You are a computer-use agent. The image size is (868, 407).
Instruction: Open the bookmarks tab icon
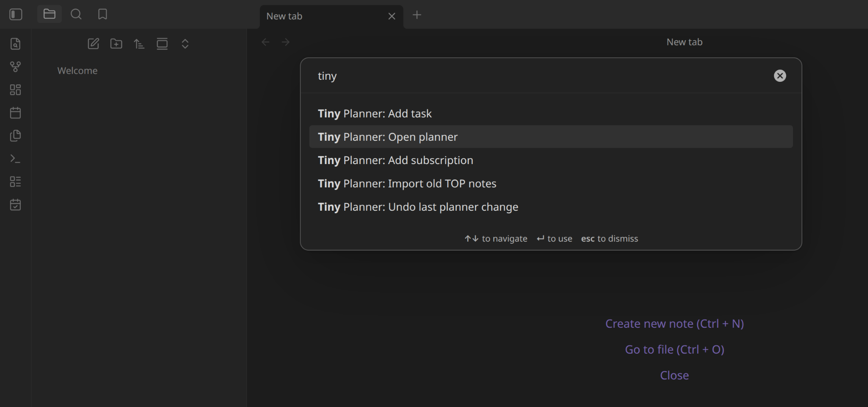pos(103,14)
